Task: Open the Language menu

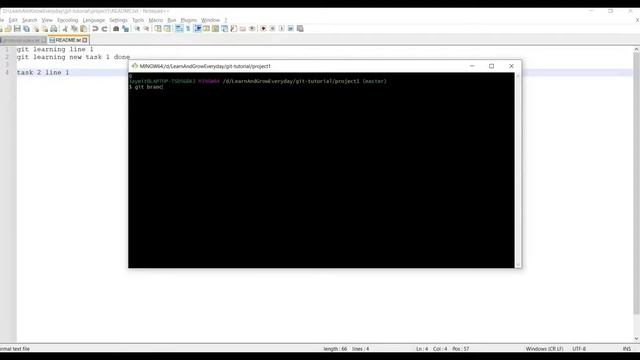Action: (93, 20)
